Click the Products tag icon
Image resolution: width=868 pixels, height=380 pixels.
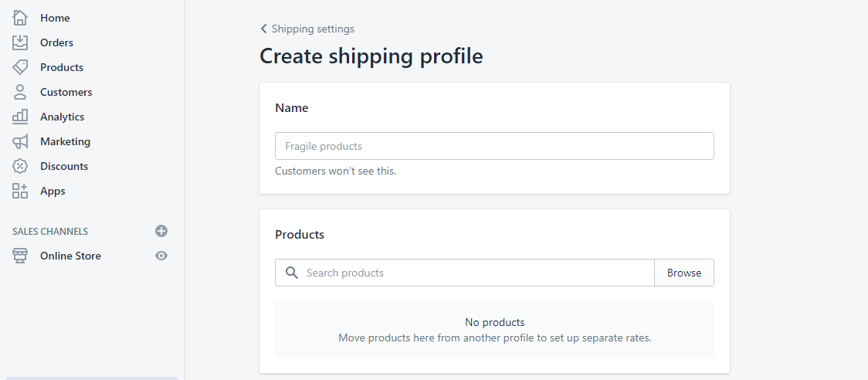pos(20,67)
